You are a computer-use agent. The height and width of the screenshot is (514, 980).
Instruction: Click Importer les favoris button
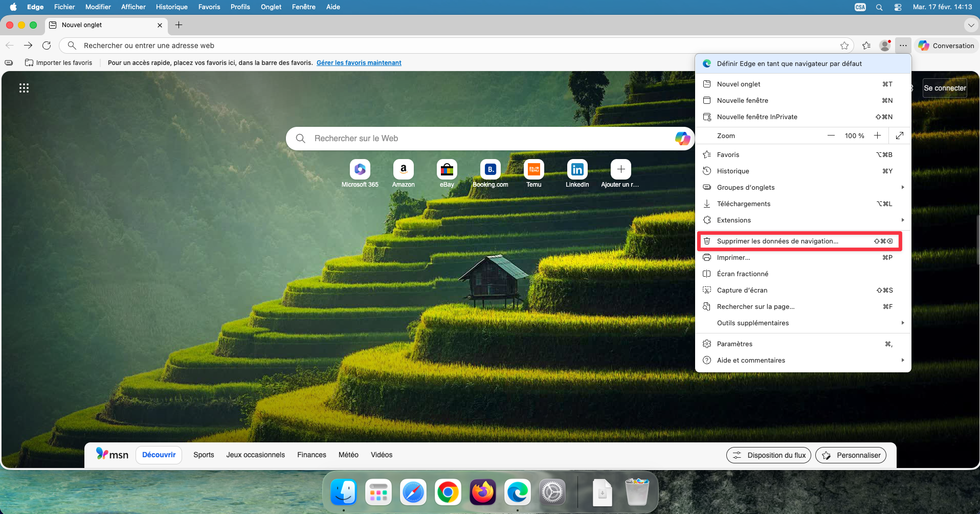tap(59, 63)
